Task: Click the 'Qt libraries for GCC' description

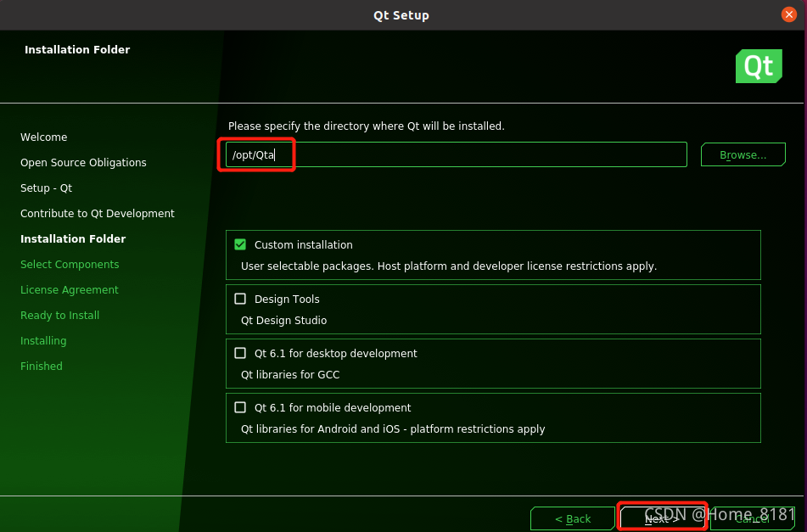Action: 290,374
